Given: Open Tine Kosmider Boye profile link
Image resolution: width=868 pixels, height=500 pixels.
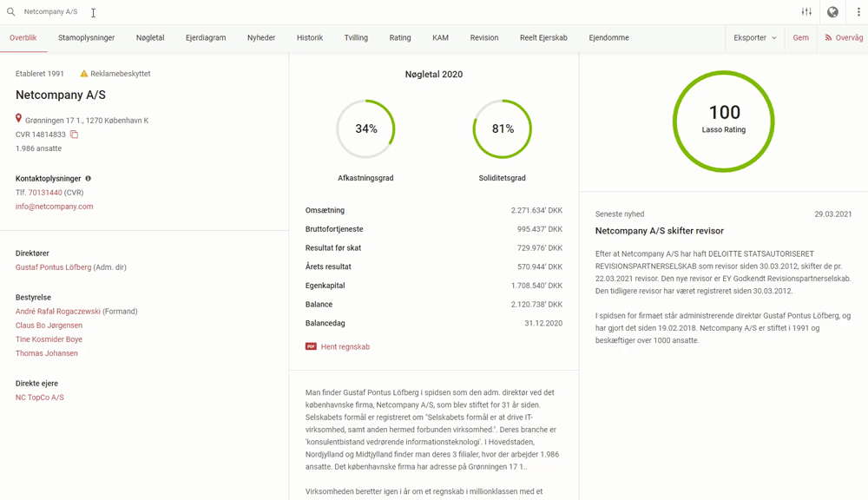Looking at the screenshot, I should [x=49, y=339].
